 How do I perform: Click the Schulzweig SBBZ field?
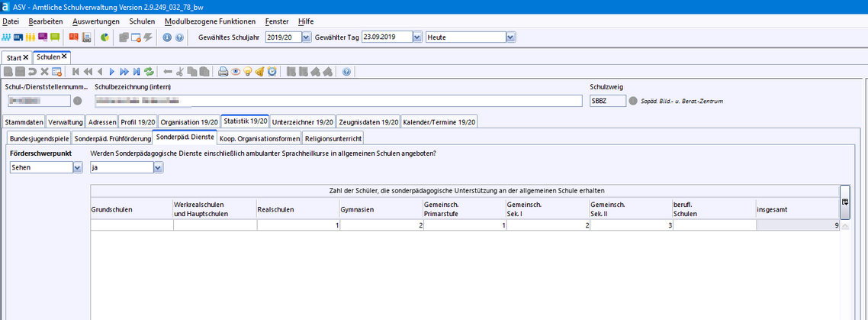607,101
